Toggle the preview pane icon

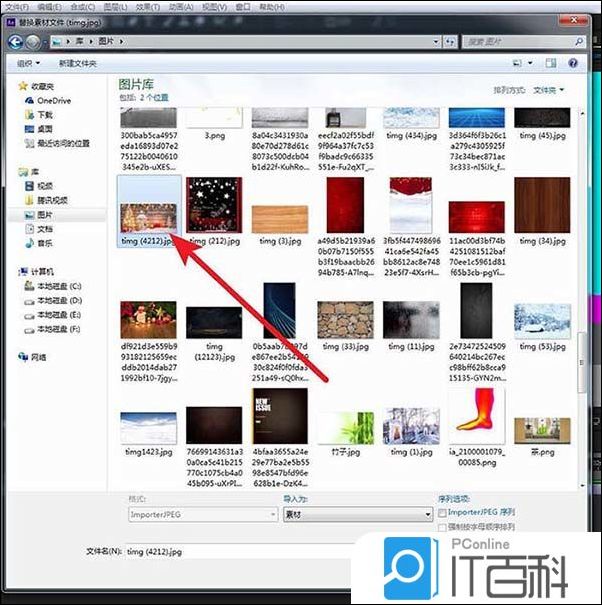point(551,63)
